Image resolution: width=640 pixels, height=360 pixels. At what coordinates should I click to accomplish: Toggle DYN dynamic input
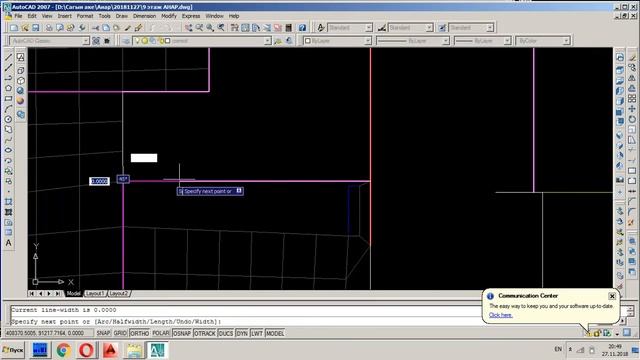click(242, 333)
